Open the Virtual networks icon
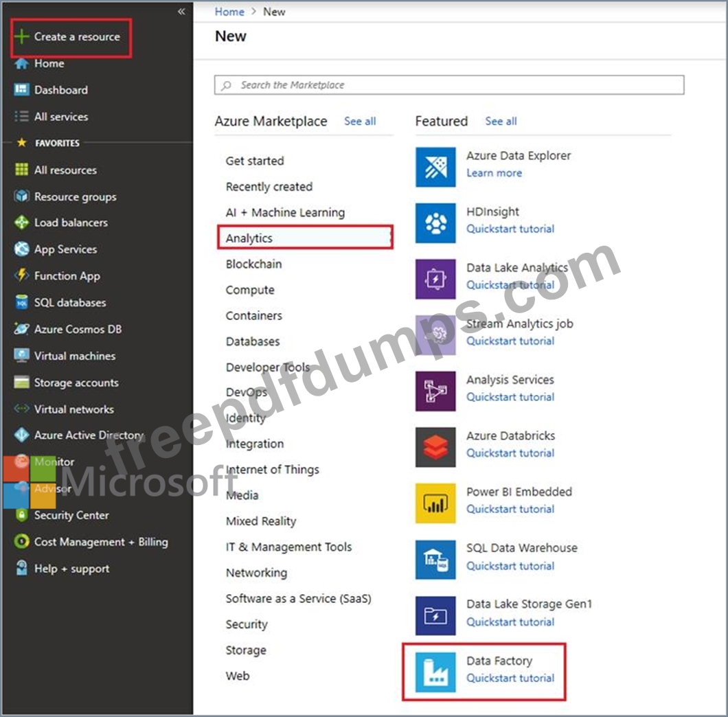The height and width of the screenshot is (717, 728). [21, 409]
